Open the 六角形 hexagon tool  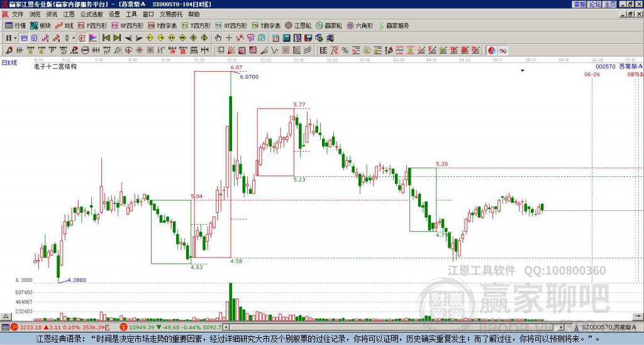[x=360, y=25]
